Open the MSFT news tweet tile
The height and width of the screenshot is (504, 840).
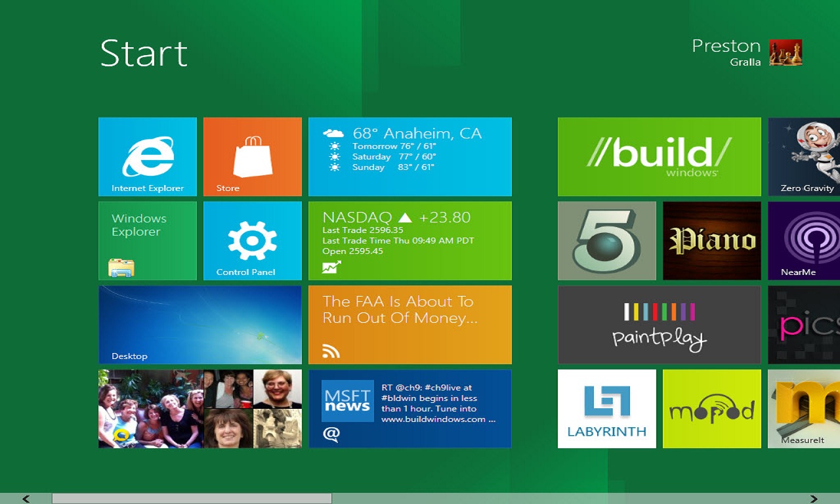tap(410, 409)
